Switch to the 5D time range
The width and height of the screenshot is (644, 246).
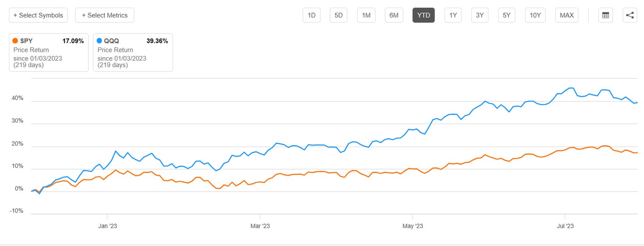[339, 15]
